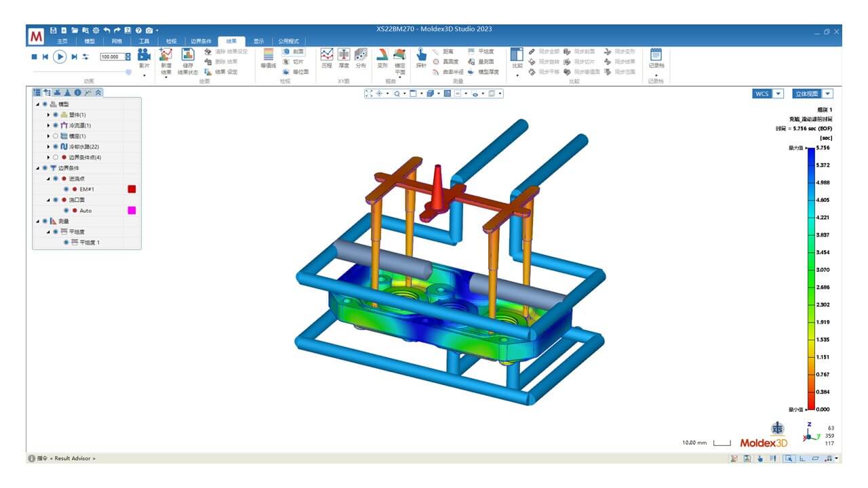The height and width of the screenshot is (488, 868).
Task: Click the animation frame value input field
Action: pyautogui.click(x=112, y=57)
